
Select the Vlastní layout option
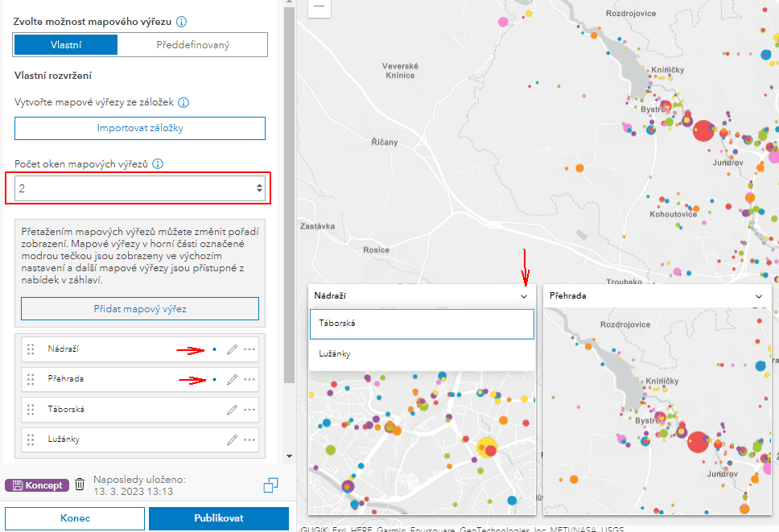click(x=66, y=44)
